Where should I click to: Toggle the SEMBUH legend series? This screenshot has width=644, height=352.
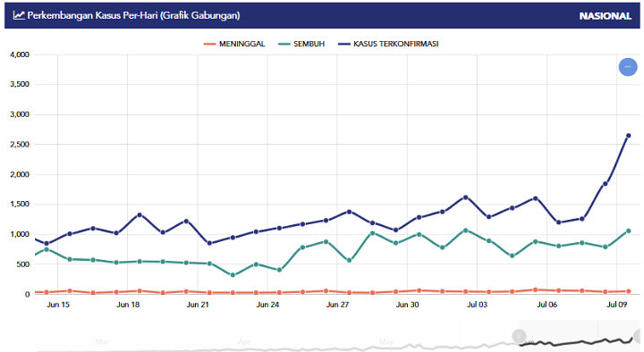[301, 44]
